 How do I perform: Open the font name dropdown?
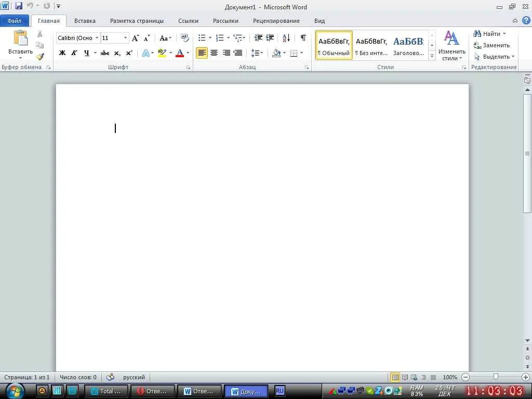pos(97,37)
